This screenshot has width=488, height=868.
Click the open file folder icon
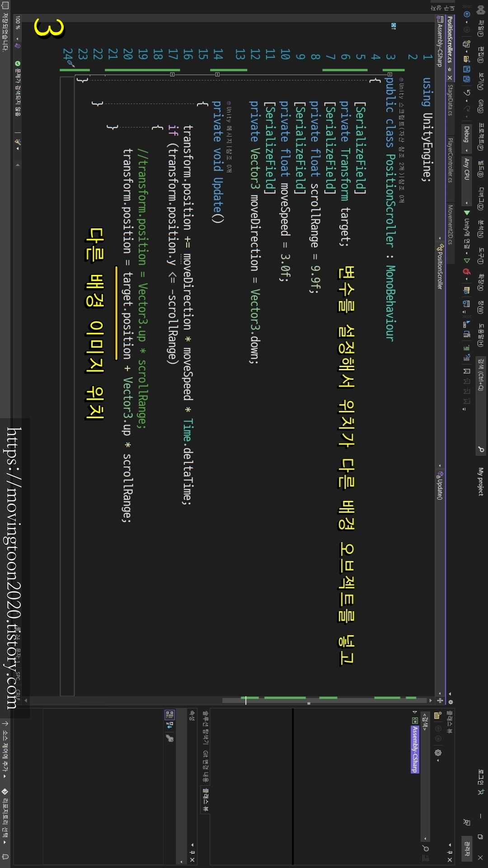[x=467, y=59]
